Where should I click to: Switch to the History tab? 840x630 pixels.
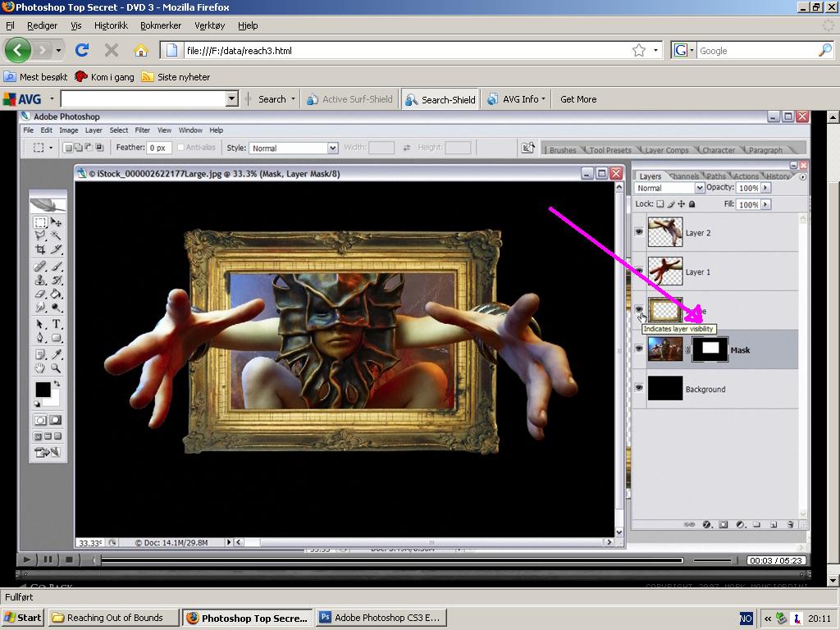tap(778, 176)
